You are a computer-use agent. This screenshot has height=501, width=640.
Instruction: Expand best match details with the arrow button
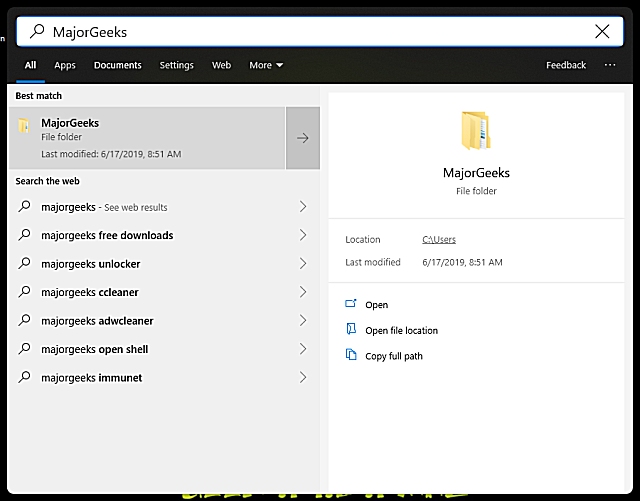303,138
